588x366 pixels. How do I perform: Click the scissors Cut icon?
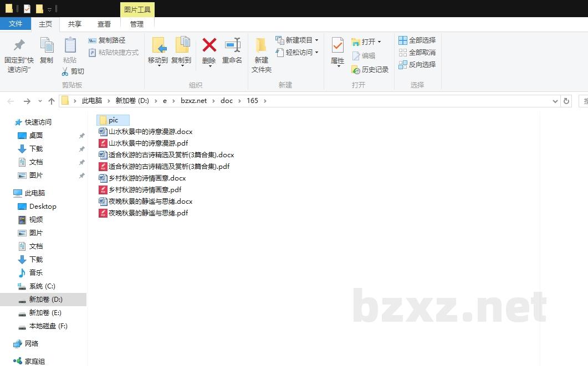pos(65,71)
